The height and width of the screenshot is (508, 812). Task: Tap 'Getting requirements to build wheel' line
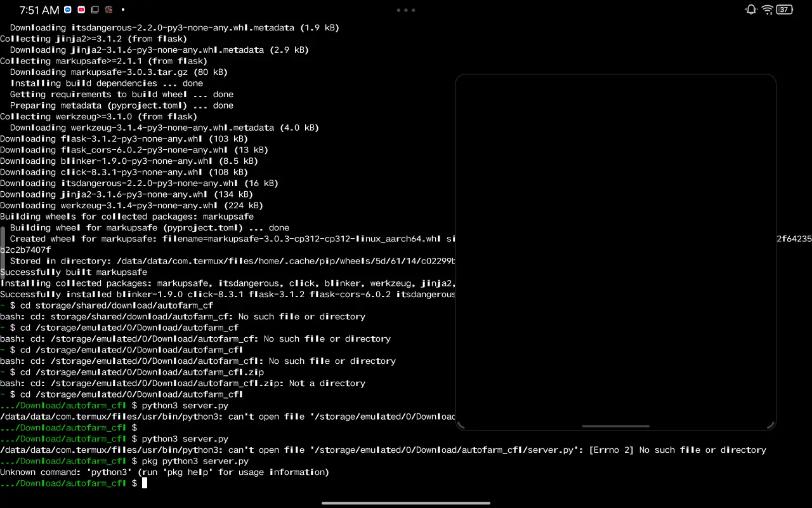point(122,95)
